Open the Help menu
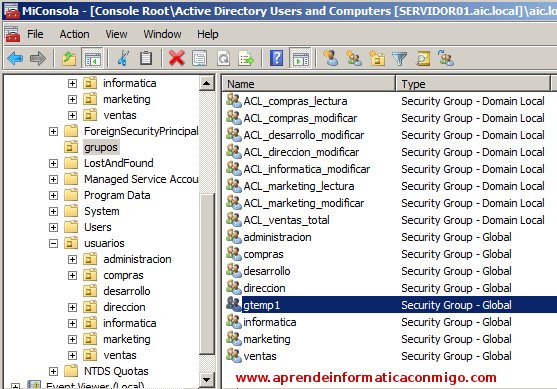 (x=208, y=34)
